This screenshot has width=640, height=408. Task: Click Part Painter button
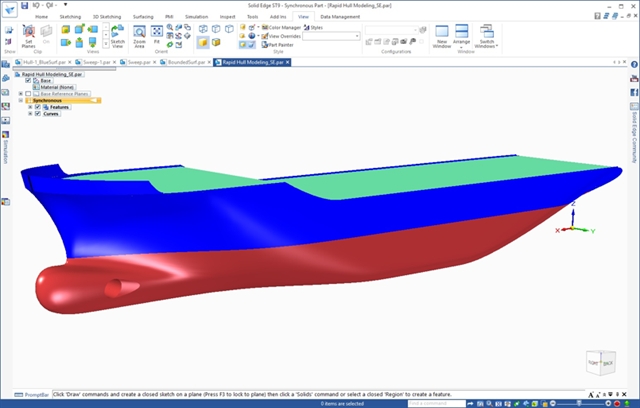278,45
